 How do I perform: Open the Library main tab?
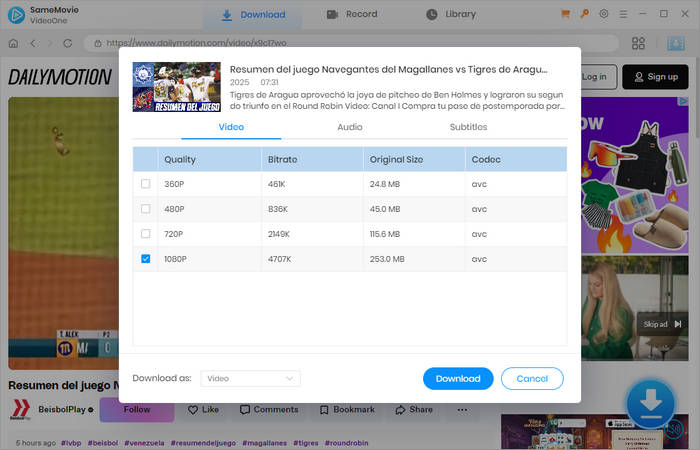coord(451,15)
